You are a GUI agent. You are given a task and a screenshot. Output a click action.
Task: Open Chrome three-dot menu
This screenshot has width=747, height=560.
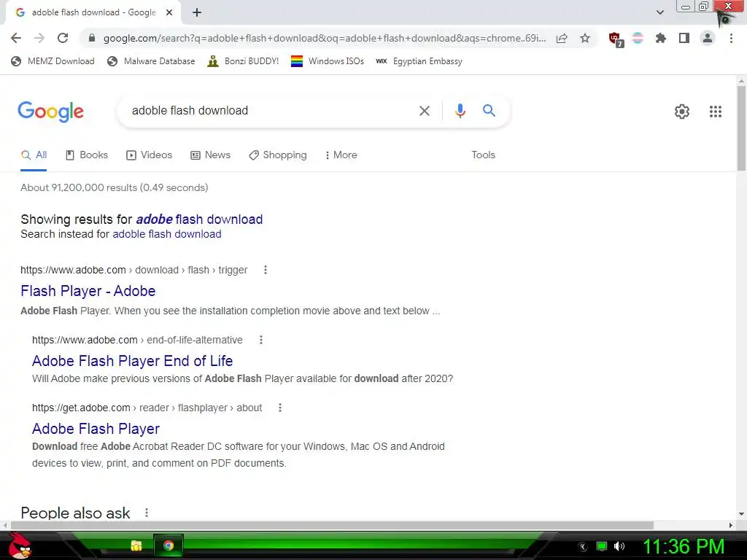coord(731,38)
